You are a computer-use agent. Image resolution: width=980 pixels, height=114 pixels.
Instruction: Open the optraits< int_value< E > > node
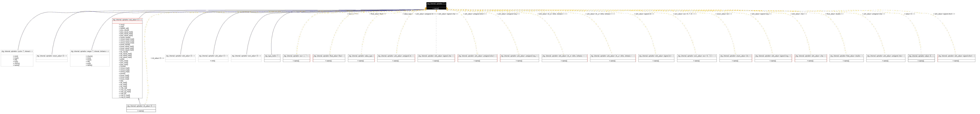(141, 108)
